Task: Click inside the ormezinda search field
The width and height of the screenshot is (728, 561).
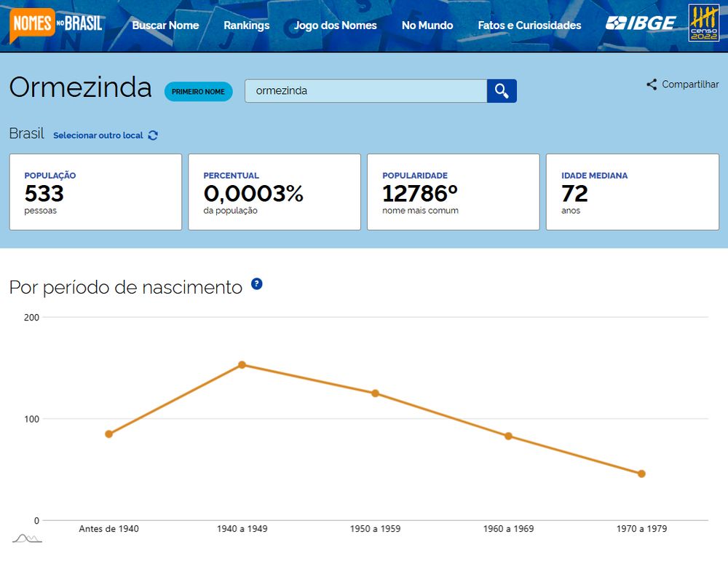Action: click(364, 90)
